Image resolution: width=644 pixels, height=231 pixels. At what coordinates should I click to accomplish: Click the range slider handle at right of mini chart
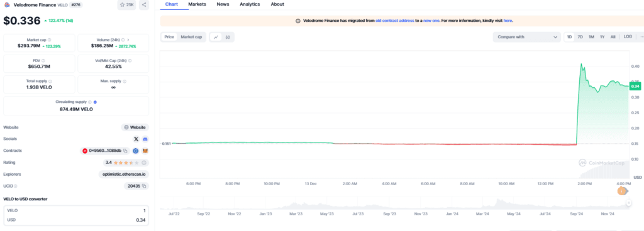628,203
